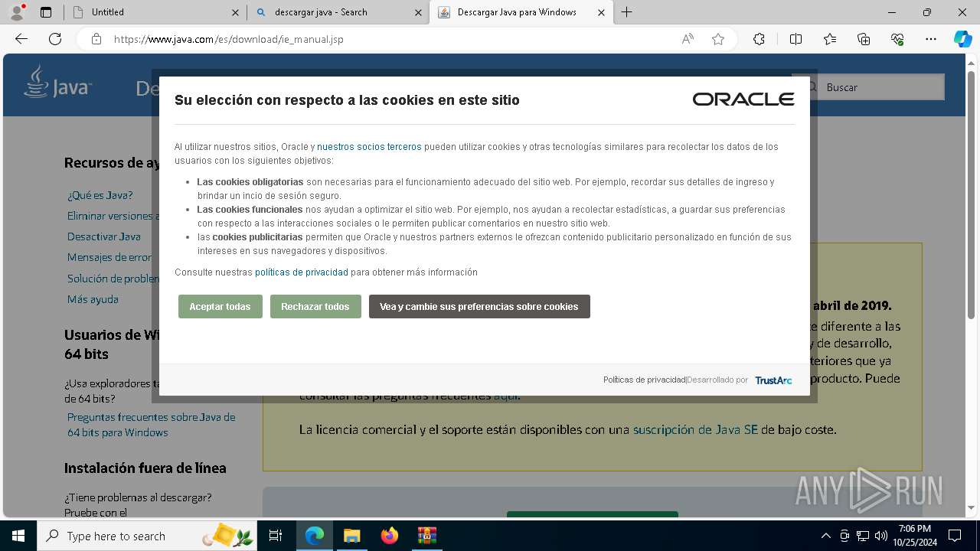The width and height of the screenshot is (980, 551).
Task: Open the Favorites list icon
Action: point(830,39)
